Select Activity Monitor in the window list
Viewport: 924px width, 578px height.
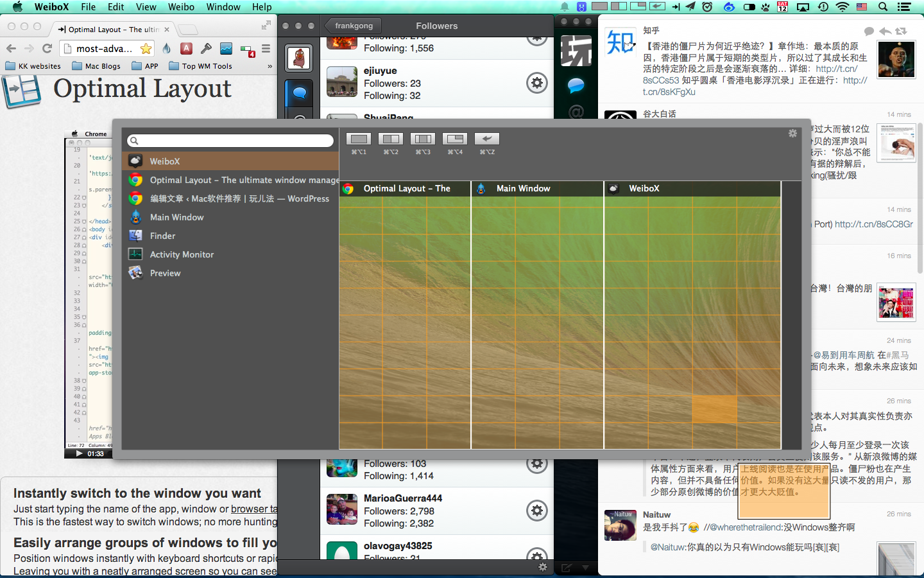coord(182,254)
